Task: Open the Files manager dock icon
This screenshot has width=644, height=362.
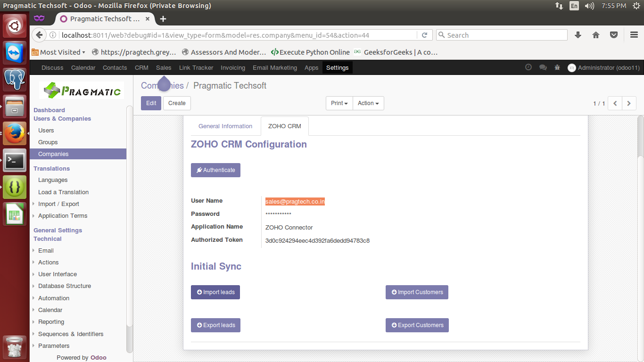Action: 15,106
